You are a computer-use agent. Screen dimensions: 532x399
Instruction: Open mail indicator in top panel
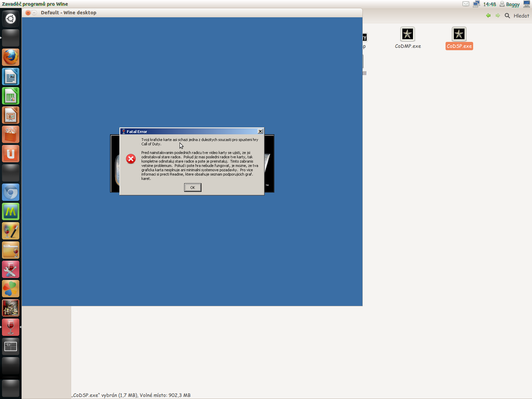(x=466, y=4)
